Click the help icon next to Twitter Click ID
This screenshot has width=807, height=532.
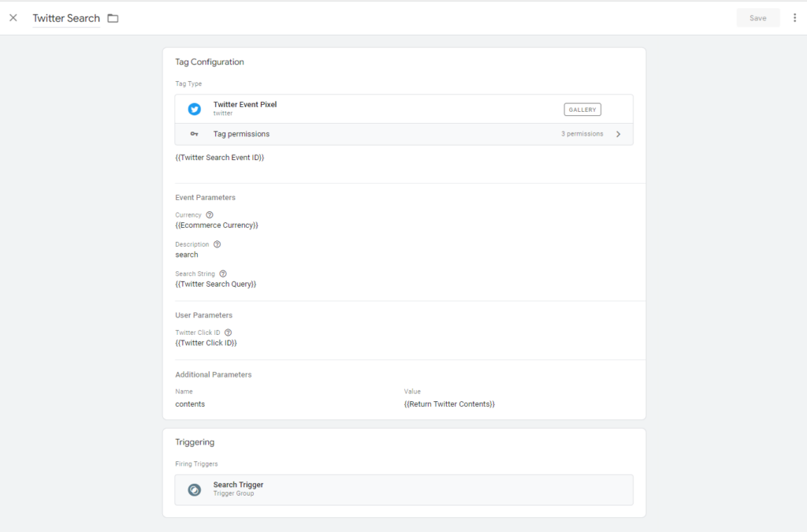[228, 333]
